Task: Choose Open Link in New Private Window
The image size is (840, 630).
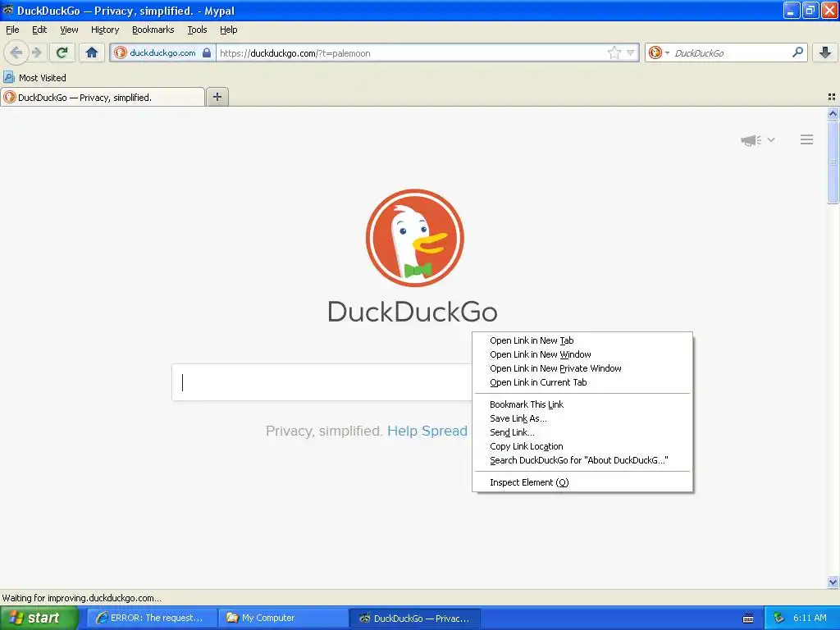Action: 582,368
